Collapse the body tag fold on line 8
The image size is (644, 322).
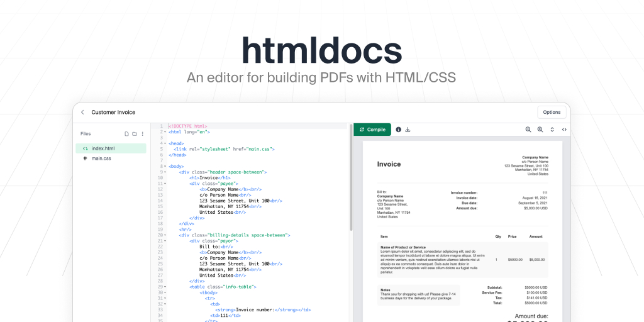point(165,167)
